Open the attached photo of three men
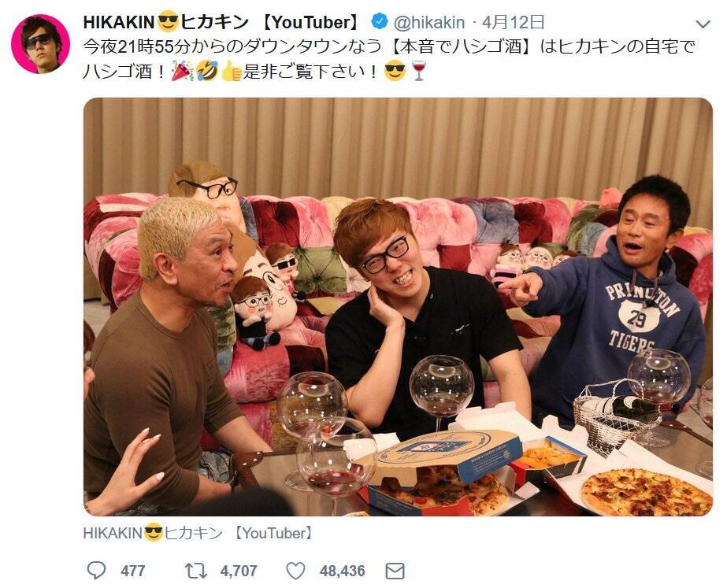The image size is (727, 588). (398, 307)
